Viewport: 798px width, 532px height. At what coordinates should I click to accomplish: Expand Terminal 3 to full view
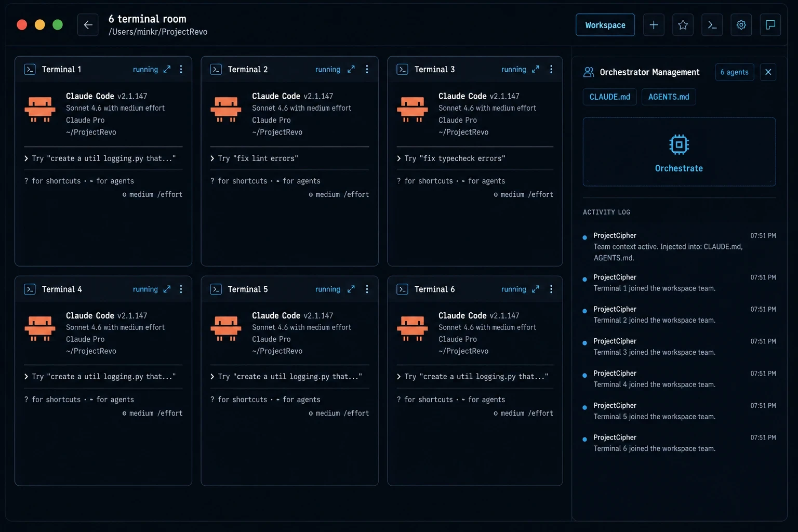(x=536, y=69)
